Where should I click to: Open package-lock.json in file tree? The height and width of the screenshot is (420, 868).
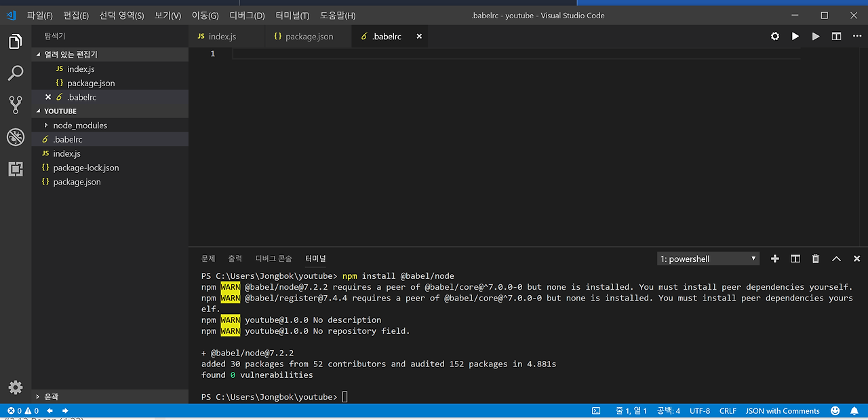point(110,168)
